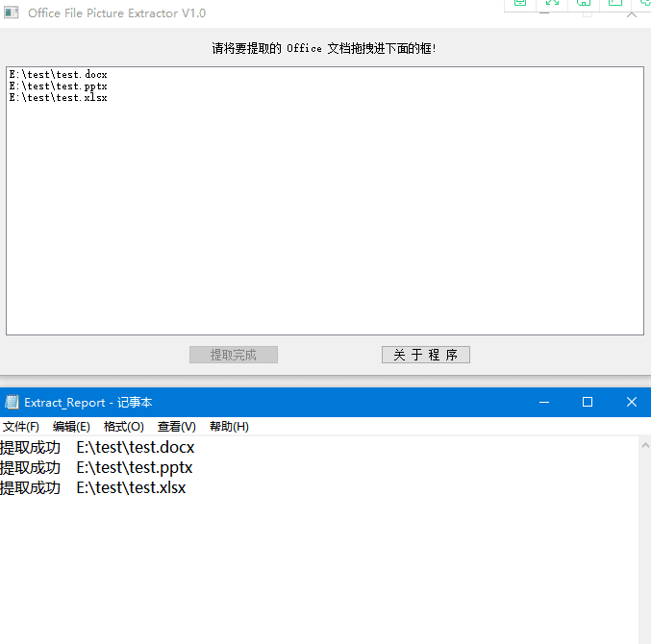Open the 帮助(H) menu in Notepad

tap(229, 427)
